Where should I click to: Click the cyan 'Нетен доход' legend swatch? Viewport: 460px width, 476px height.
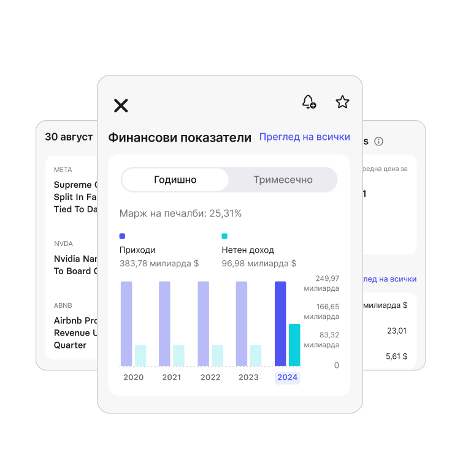[224, 236]
